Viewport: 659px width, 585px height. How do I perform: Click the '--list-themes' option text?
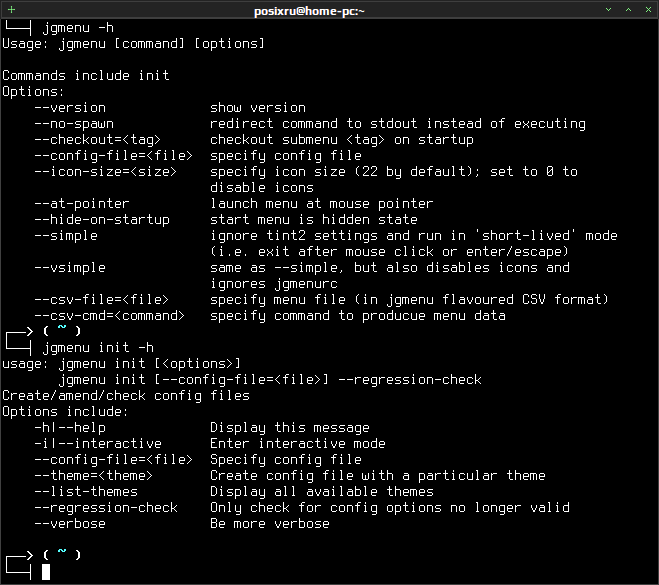tap(86, 492)
